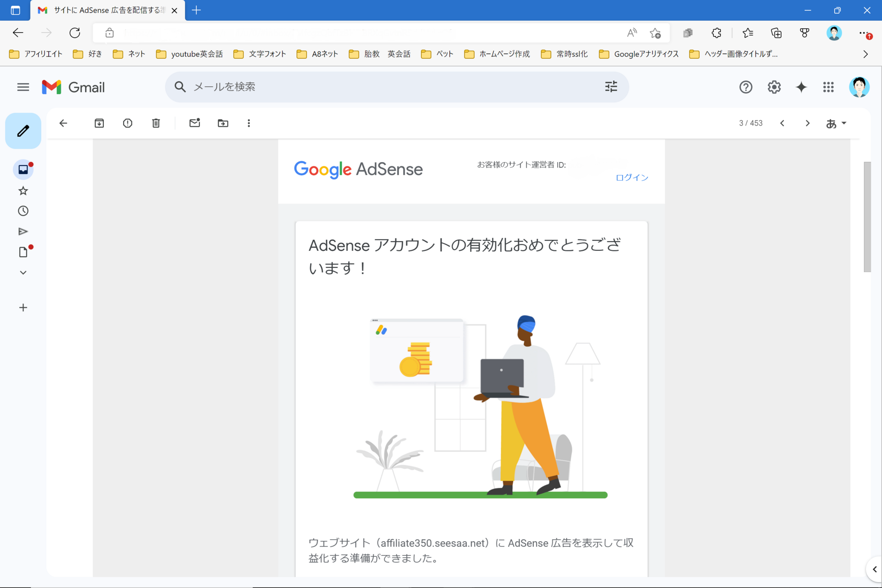Click the Gmail logo
882x588 pixels.
[x=73, y=87]
